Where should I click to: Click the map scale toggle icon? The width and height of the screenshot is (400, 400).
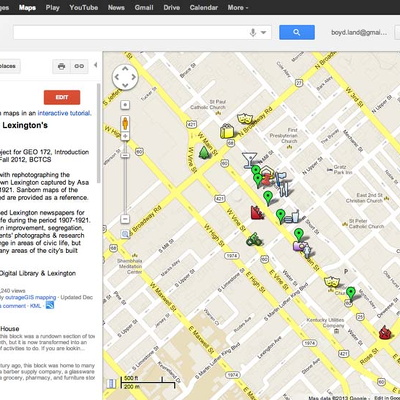click(x=111, y=383)
